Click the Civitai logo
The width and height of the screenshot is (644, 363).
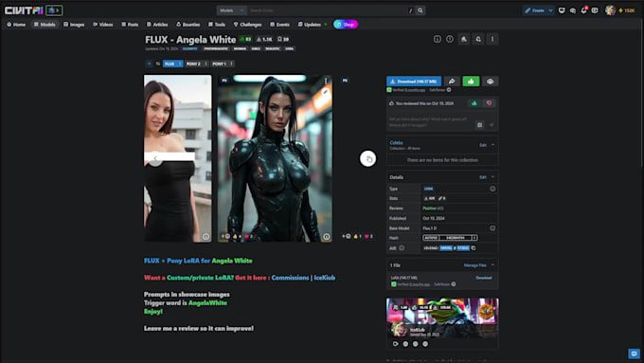pos(24,10)
